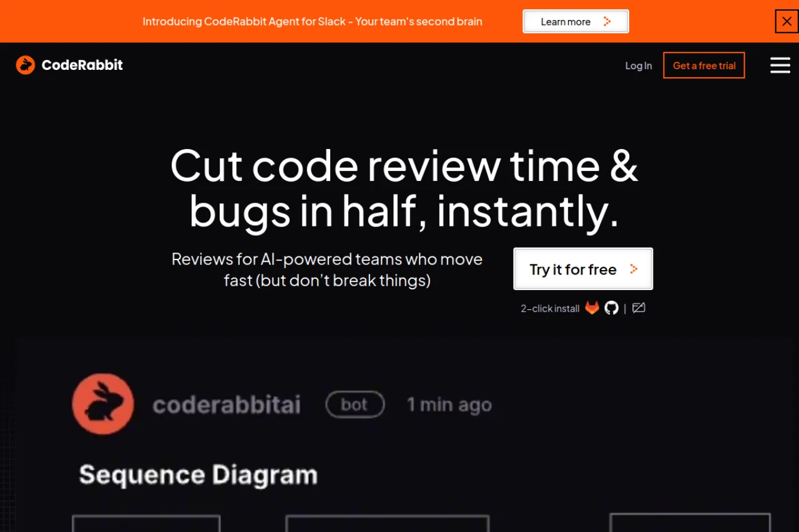Click the GitHub octocat icon
Viewport: 799px width, 532px height.
(612, 308)
